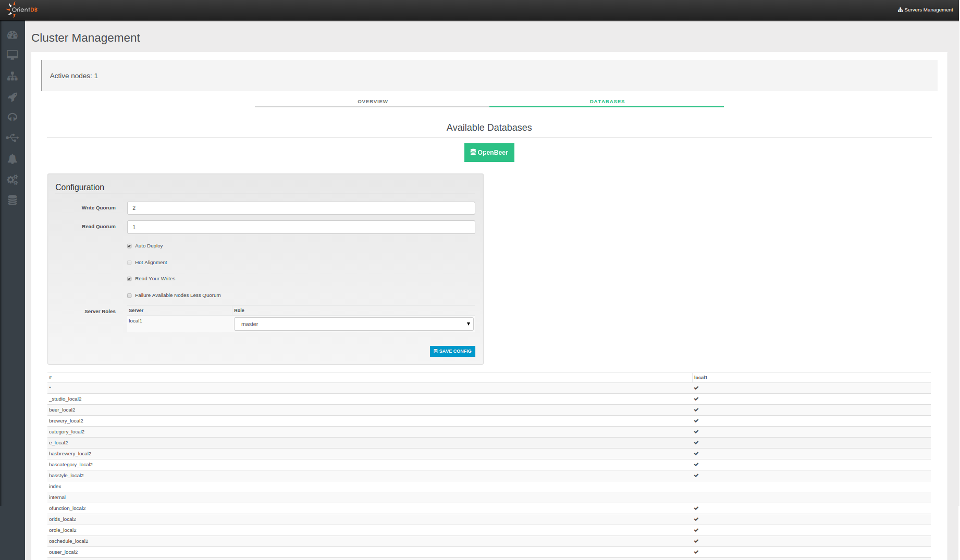Click the headphones icon in sidebar
The height and width of the screenshot is (560, 960).
[13, 118]
